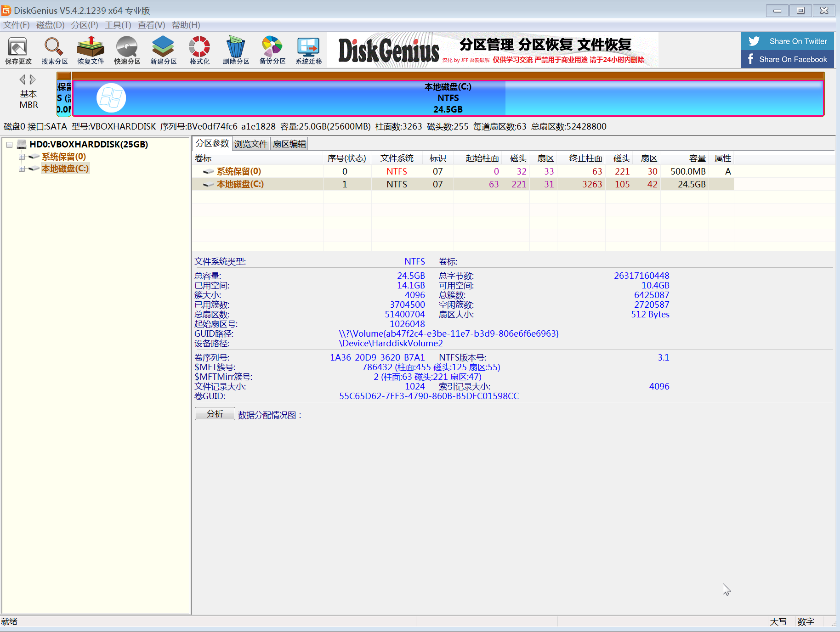Click the Share On Facebook link
This screenshot has height=632, width=840.
click(x=787, y=59)
